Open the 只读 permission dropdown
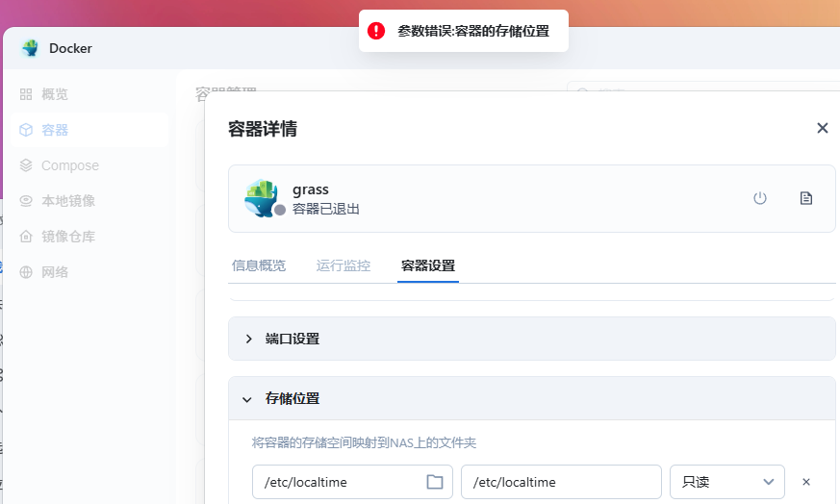 [x=726, y=482]
